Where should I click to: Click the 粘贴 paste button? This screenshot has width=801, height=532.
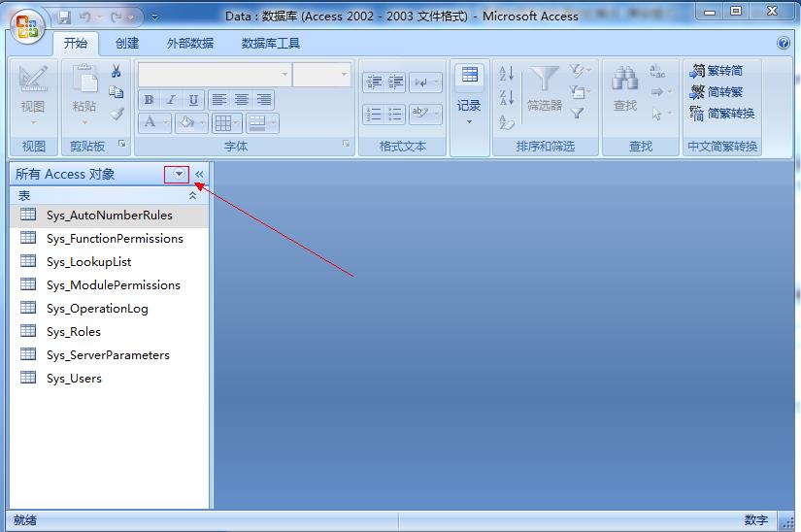[x=84, y=96]
